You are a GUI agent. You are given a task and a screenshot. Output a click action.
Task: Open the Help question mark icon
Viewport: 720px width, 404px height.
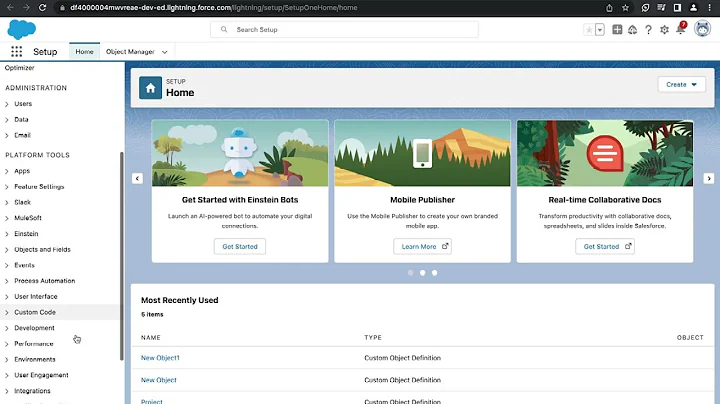[x=648, y=30]
